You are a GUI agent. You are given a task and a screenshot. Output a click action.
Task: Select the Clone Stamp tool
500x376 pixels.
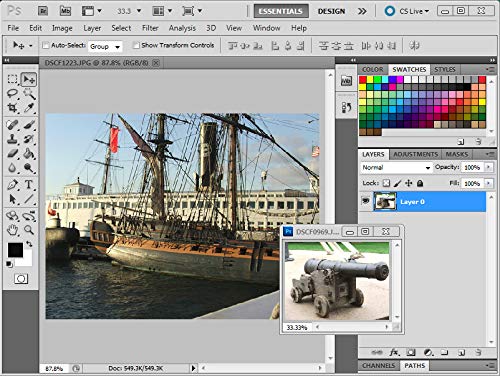[x=12, y=139]
